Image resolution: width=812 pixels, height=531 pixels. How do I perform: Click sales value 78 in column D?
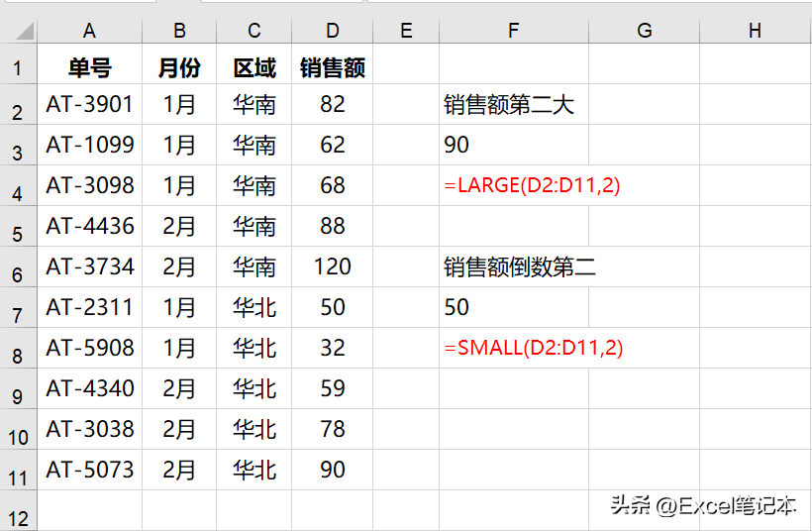[332, 430]
